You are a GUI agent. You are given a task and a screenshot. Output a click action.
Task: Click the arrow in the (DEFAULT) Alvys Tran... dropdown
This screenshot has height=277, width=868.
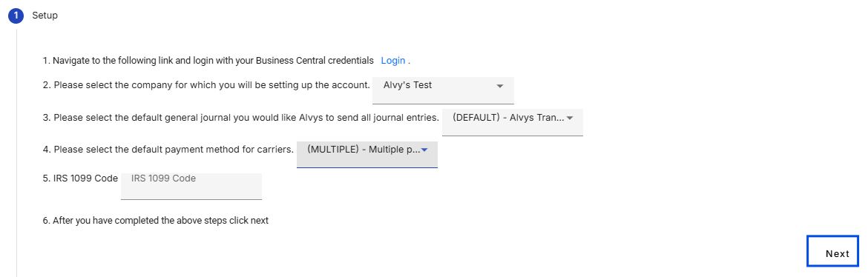point(570,118)
